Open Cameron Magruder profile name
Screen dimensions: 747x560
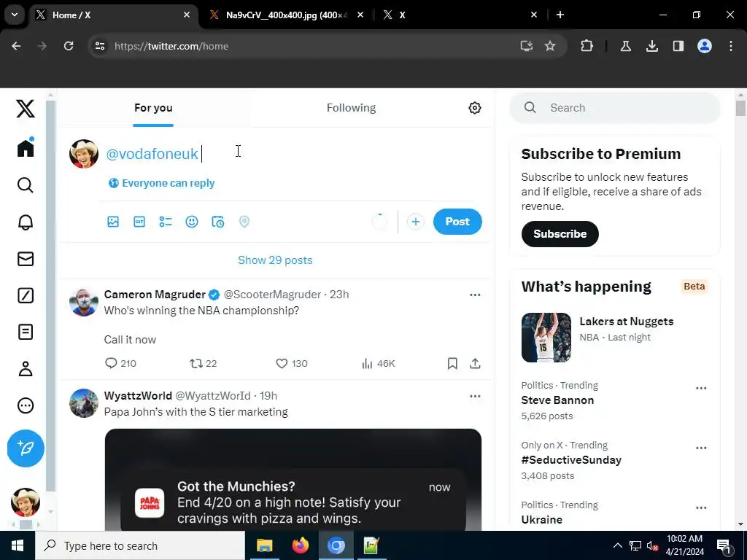coord(155,295)
